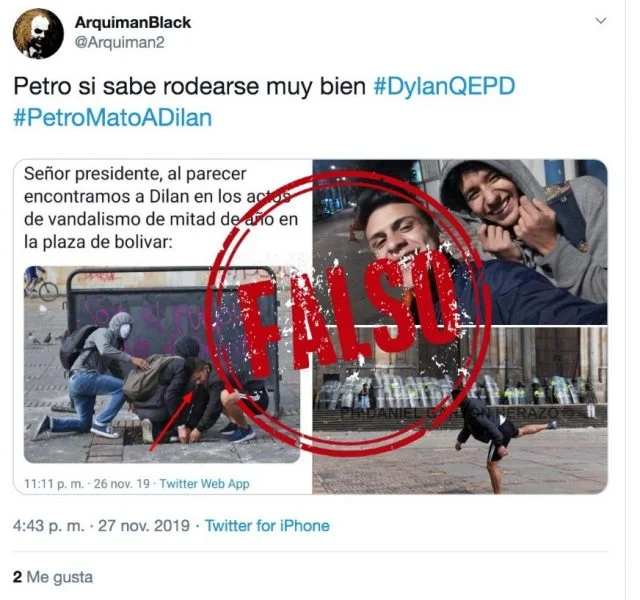View the selfie photo of two smiling men
Screen dimensions: 640x600
[x=460, y=242]
